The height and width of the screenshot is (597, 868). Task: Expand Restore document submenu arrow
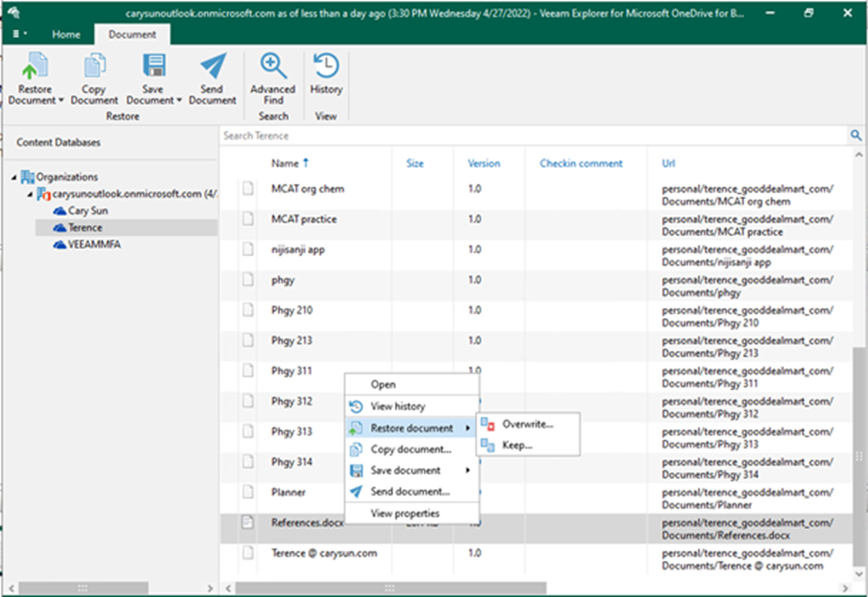pos(468,428)
